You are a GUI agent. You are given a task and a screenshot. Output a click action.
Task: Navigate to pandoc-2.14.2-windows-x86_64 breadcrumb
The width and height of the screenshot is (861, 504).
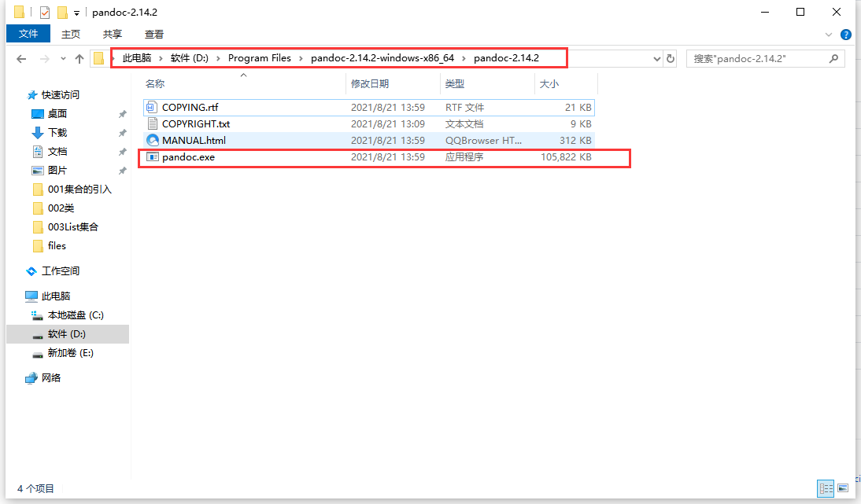tap(382, 58)
